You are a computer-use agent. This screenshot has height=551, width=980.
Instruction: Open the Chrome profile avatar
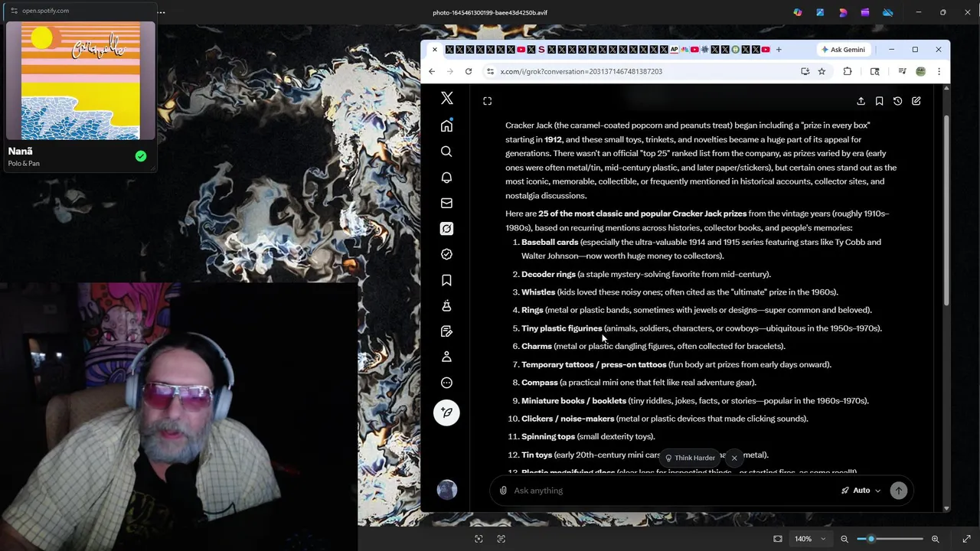[920, 71]
